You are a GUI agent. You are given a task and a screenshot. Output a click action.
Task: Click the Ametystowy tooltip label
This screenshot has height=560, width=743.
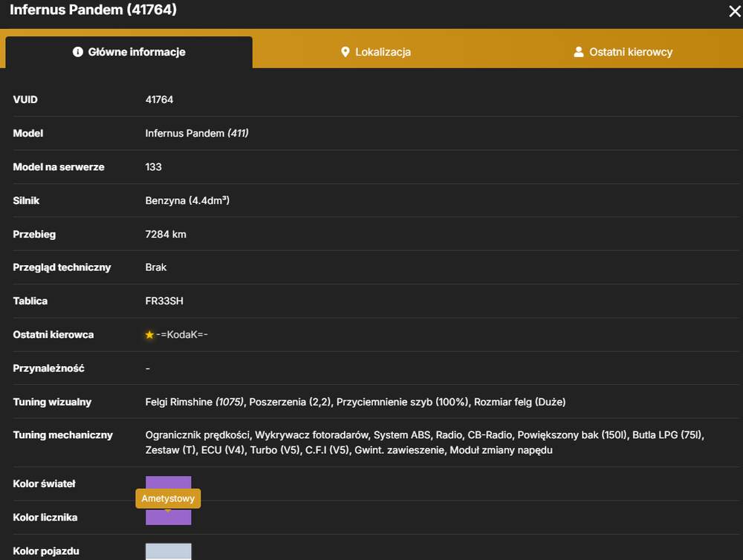pyautogui.click(x=168, y=498)
